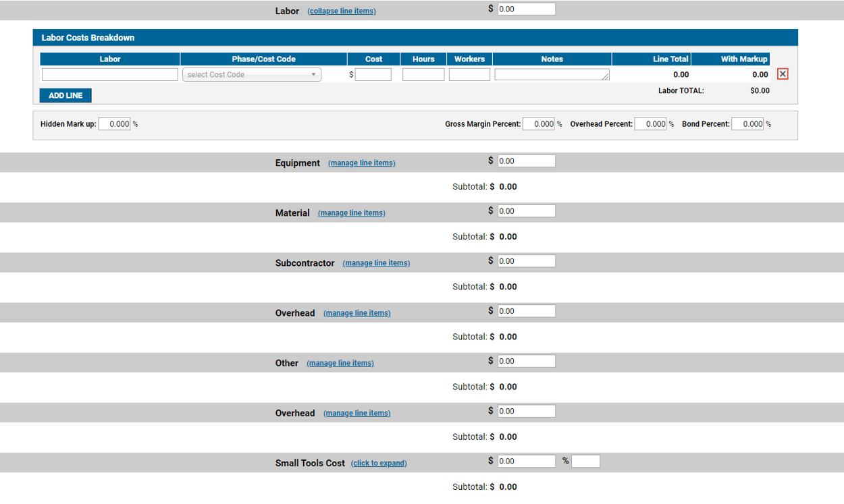
Task: Expand Small Tools Cost via click to expand
Action: click(x=379, y=463)
